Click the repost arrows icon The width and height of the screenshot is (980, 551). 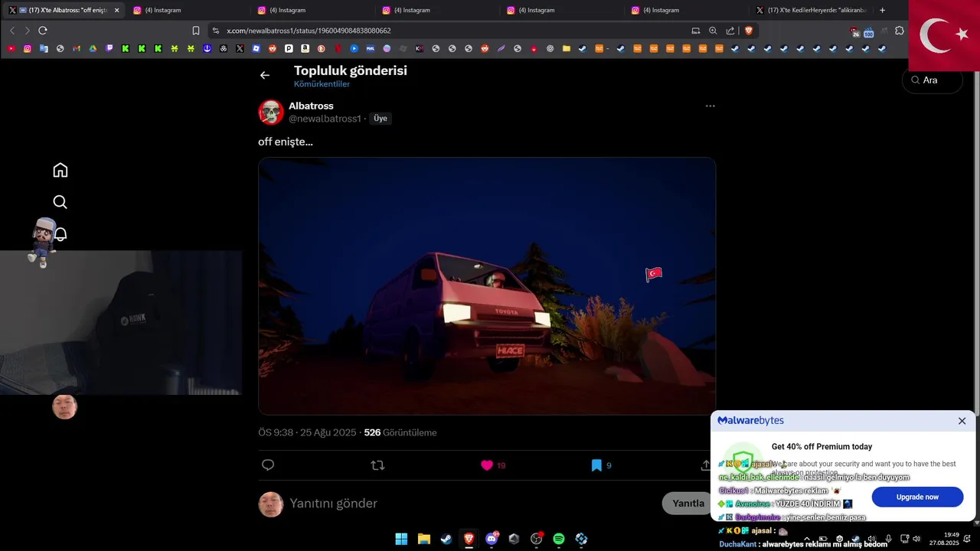[377, 465]
